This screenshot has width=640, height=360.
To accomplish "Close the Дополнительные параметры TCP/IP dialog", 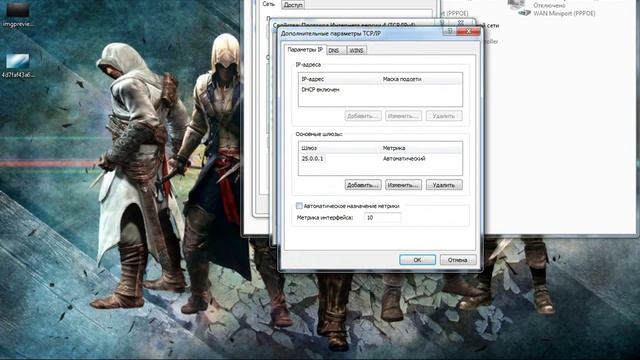I will pyautogui.click(x=468, y=31).
